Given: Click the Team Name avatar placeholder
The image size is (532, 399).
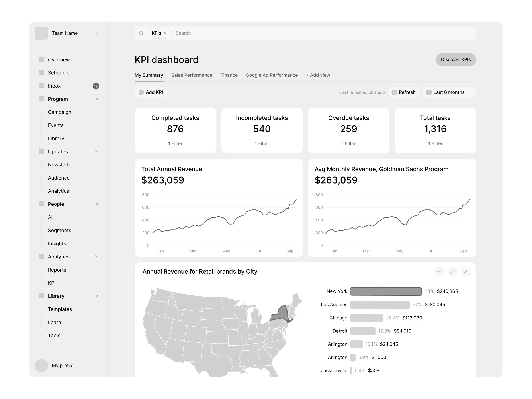Looking at the screenshot, I should (x=41, y=33).
